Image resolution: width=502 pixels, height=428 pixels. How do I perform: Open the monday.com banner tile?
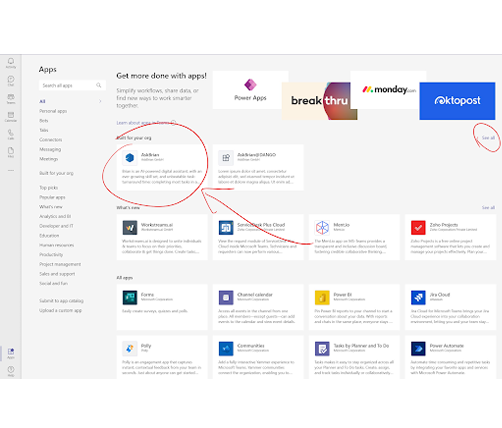point(388,90)
